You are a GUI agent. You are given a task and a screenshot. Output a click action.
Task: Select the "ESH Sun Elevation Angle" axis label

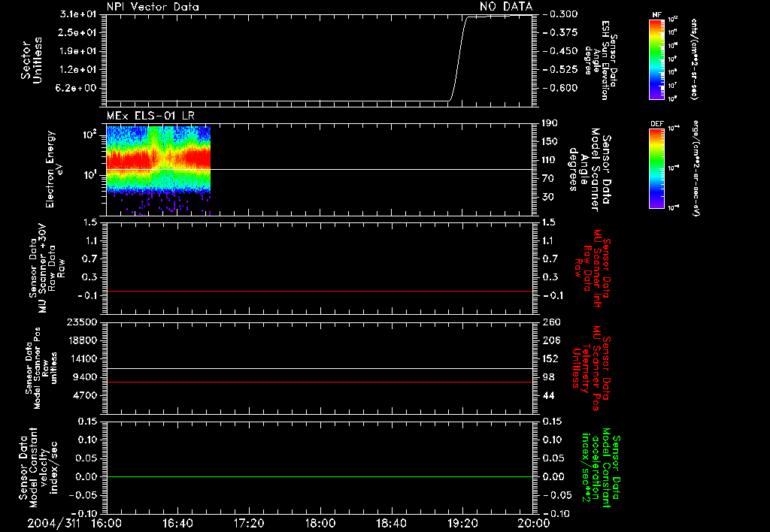[601, 61]
